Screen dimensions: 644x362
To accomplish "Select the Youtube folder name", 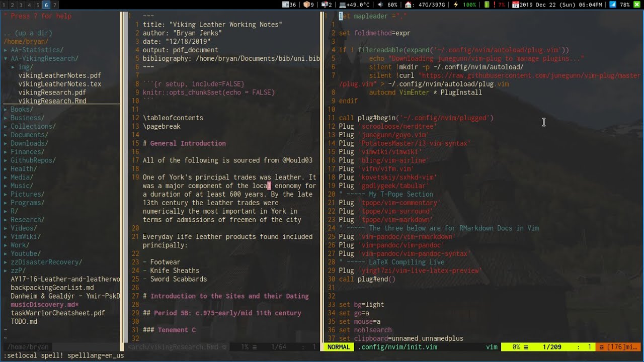I will pos(26,254).
